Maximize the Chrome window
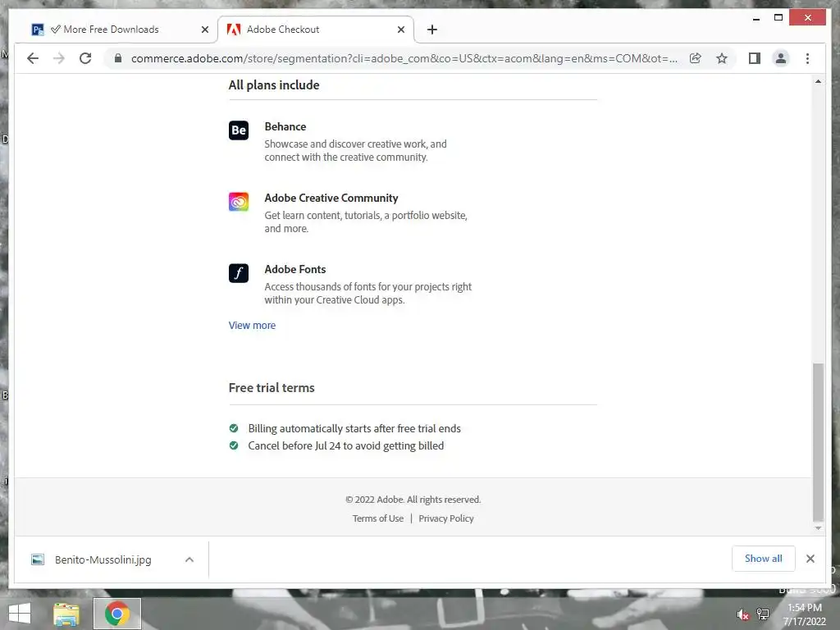 [x=778, y=18]
